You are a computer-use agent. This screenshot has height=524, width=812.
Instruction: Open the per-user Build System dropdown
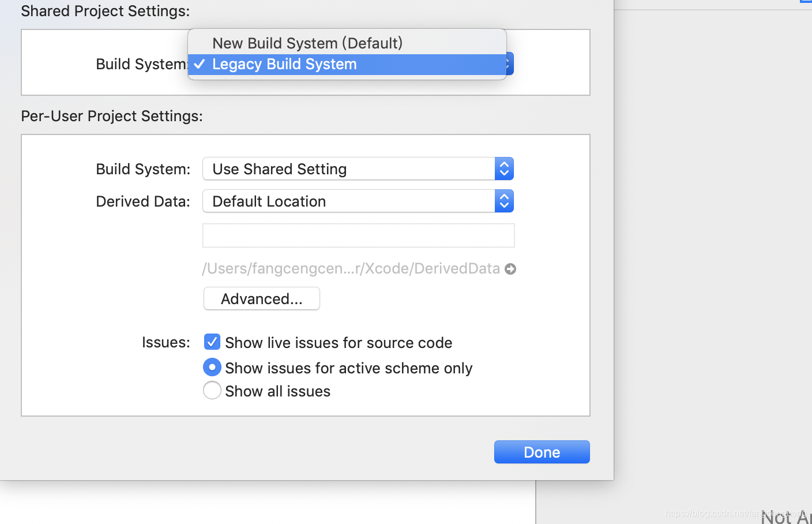coord(346,169)
